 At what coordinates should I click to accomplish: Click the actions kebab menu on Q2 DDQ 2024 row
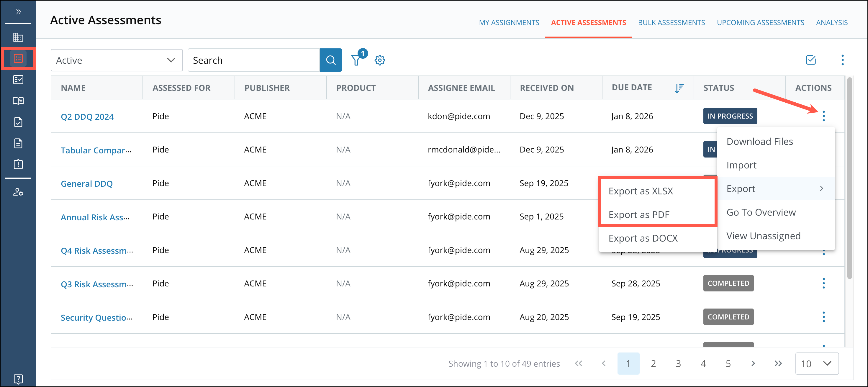(x=824, y=116)
